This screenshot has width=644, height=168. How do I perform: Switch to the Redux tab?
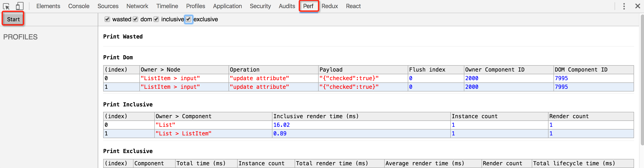pos(330,6)
